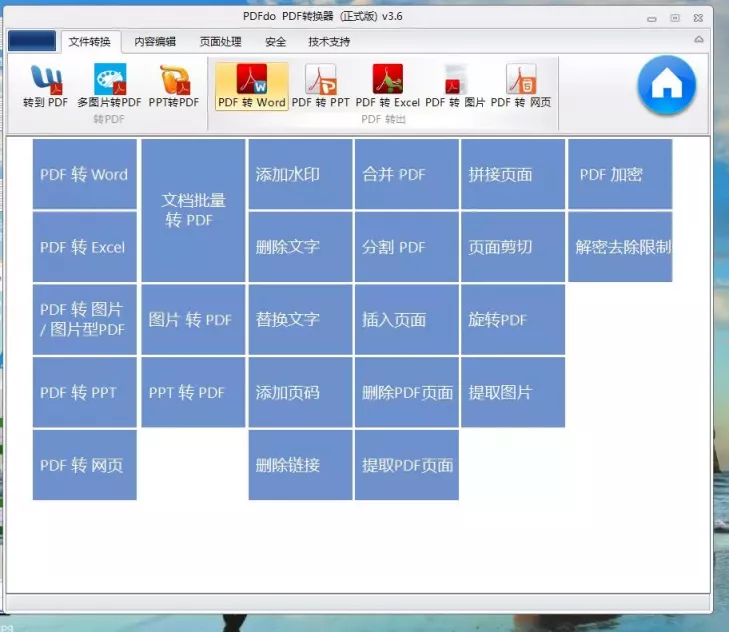The image size is (729, 632).
Task: Select the 替换文字 tile
Action: pos(300,319)
